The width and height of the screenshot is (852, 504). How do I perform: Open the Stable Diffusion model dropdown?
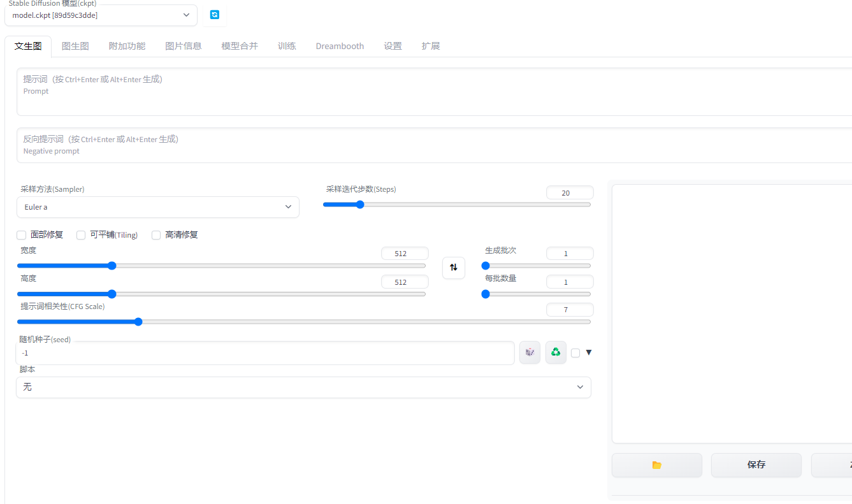pos(101,15)
